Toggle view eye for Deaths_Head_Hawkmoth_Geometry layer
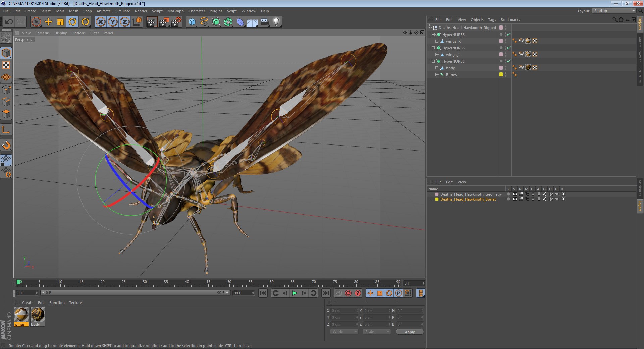 coord(515,194)
